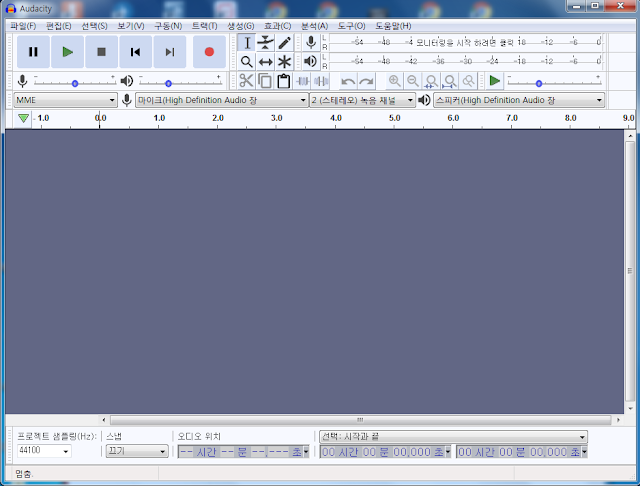Screen dimensions: 640x486
Task: Select the Selection (I-beam) tool
Action: coord(247,42)
